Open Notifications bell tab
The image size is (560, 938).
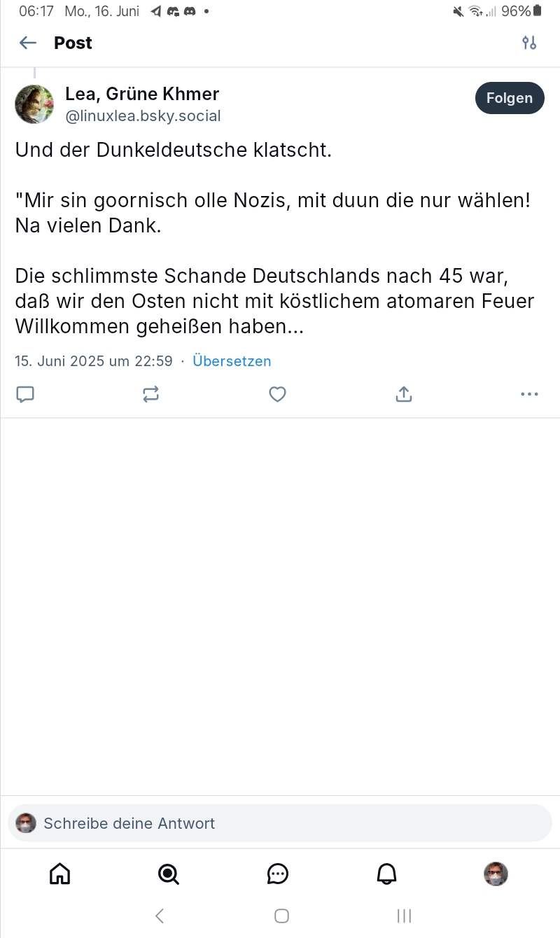[x=387, y=874]
